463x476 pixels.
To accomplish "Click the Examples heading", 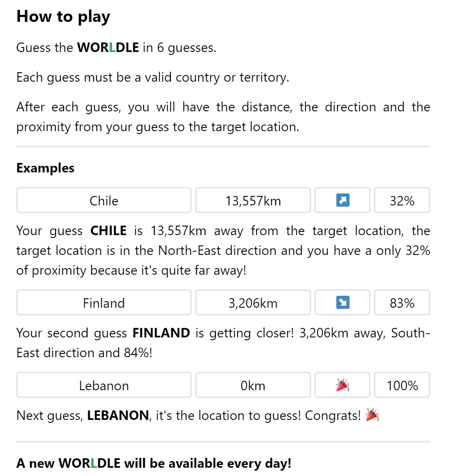I will tap(45, 168).
